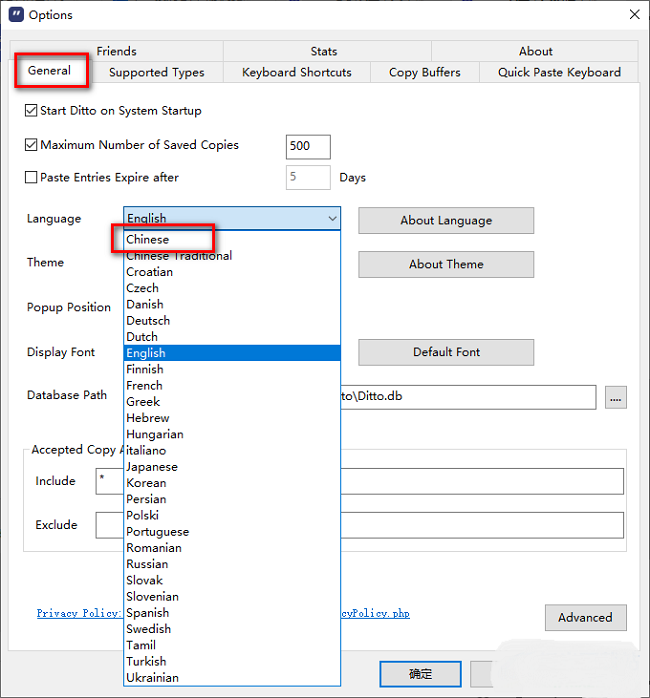Screen dimensions: 650x698
Task: Select Portuguese language option
Action: point(232,532)
